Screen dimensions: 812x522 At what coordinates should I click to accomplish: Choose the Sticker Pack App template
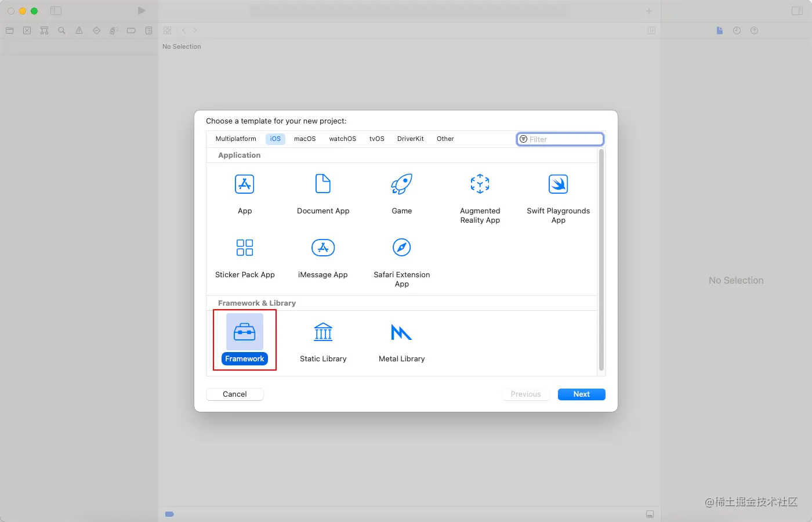click(245, 259)
